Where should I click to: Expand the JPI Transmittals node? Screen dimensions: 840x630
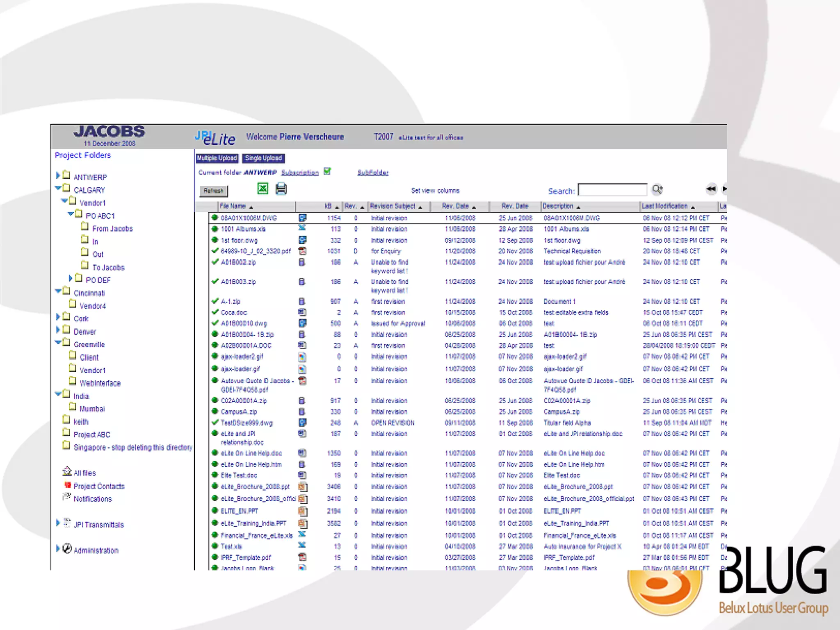coord(58,523)
